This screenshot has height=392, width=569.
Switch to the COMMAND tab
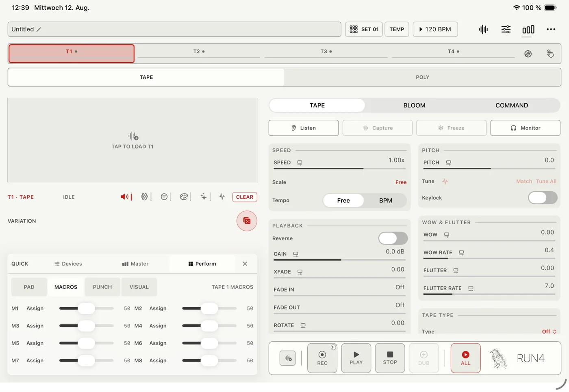[x=512, y=105]
